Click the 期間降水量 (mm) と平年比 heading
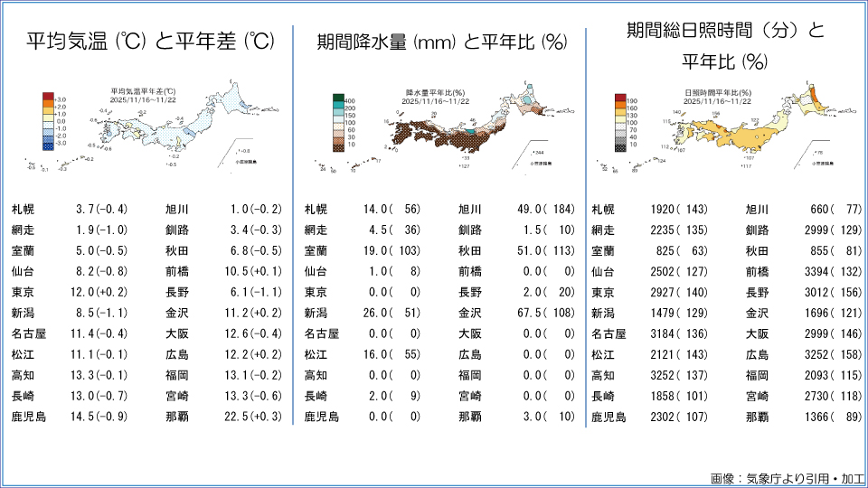Screen dimensions: 868x488 tap(441, 42)
